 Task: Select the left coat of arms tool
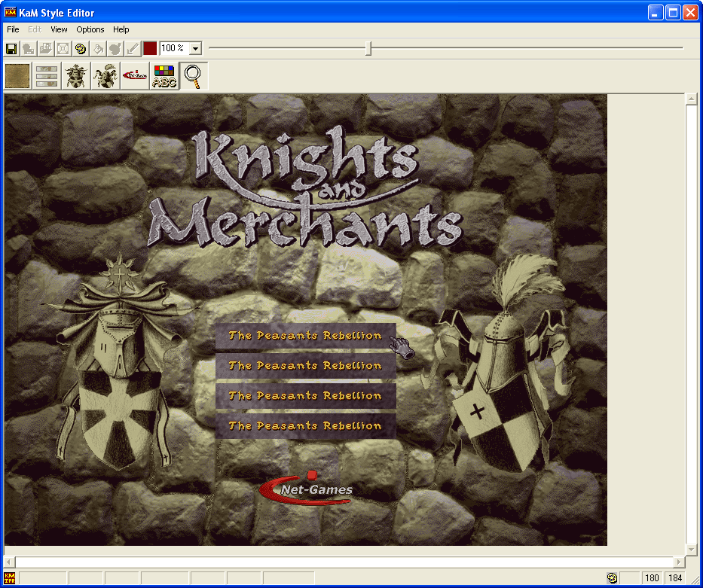pyautogui.click(x=76, y=76)
